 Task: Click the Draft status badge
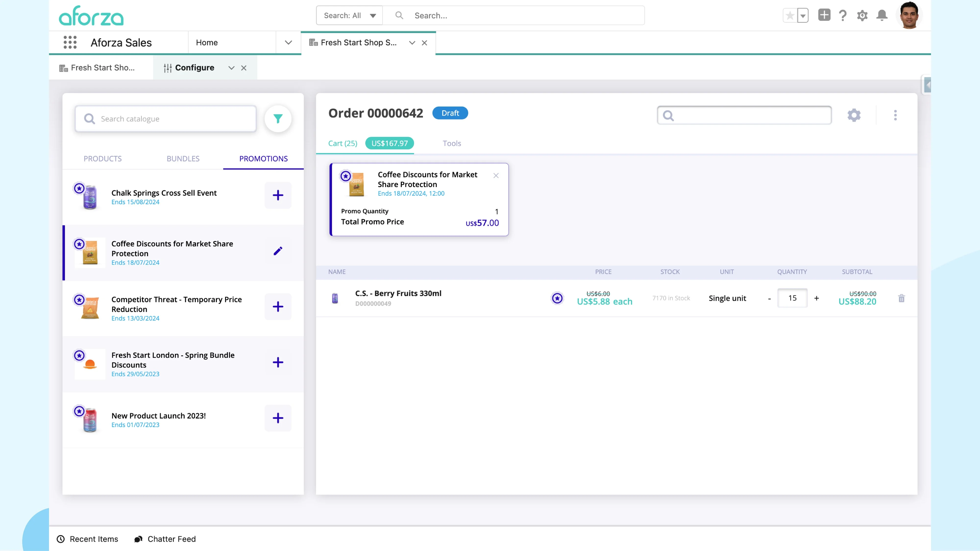tap(450, 113)
